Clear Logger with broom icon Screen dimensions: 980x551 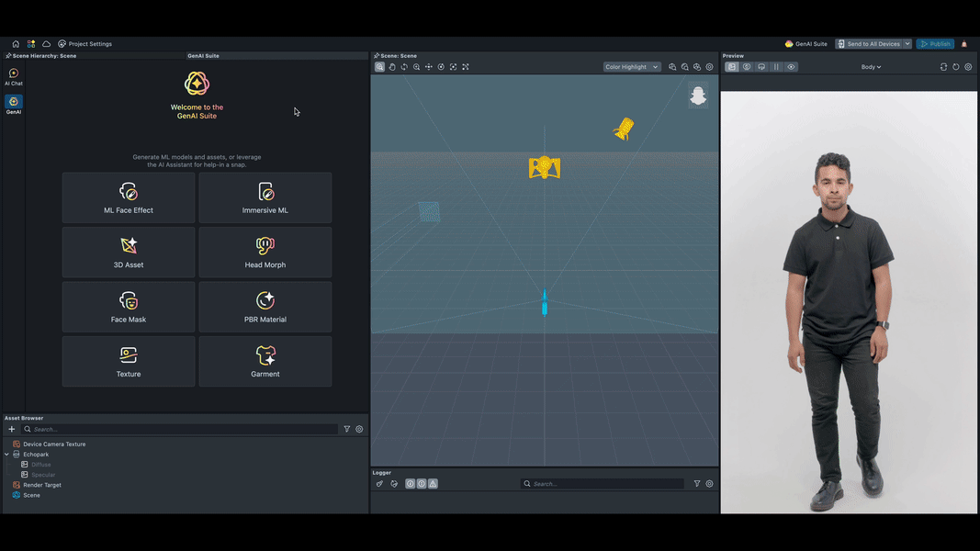tap(379, 484)
